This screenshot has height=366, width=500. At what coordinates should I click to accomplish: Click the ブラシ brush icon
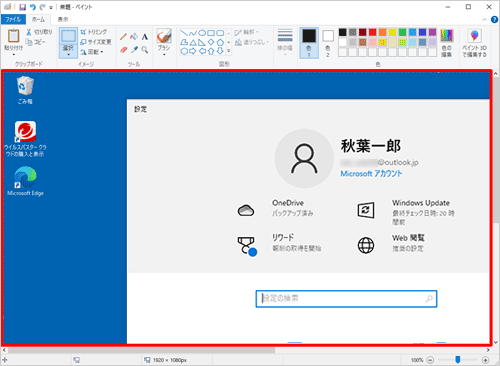click(164, 36)
